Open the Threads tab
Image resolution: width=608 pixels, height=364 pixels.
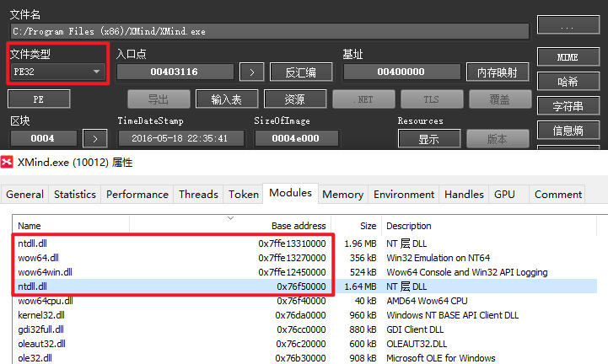tap(198, 194)
